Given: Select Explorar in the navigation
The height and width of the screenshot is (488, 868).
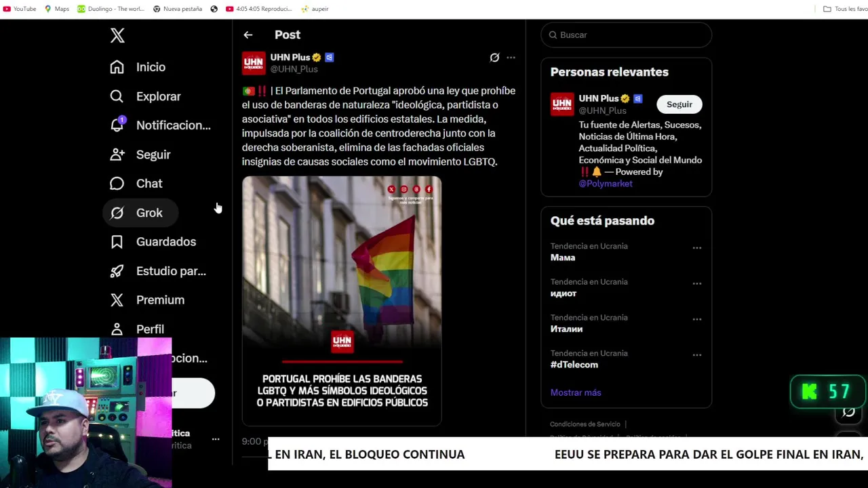Looking at the screenshot, I should tap(158, 96).
